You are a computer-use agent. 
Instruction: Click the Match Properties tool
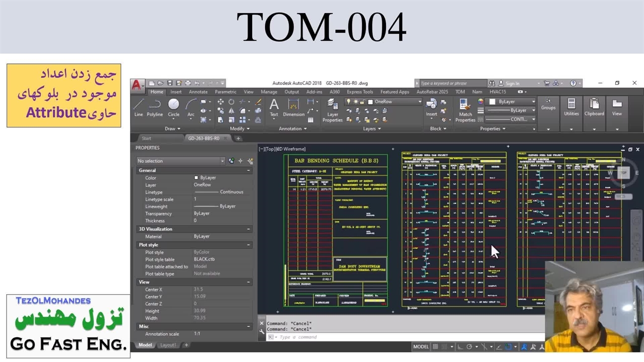(x=465, y=110)
